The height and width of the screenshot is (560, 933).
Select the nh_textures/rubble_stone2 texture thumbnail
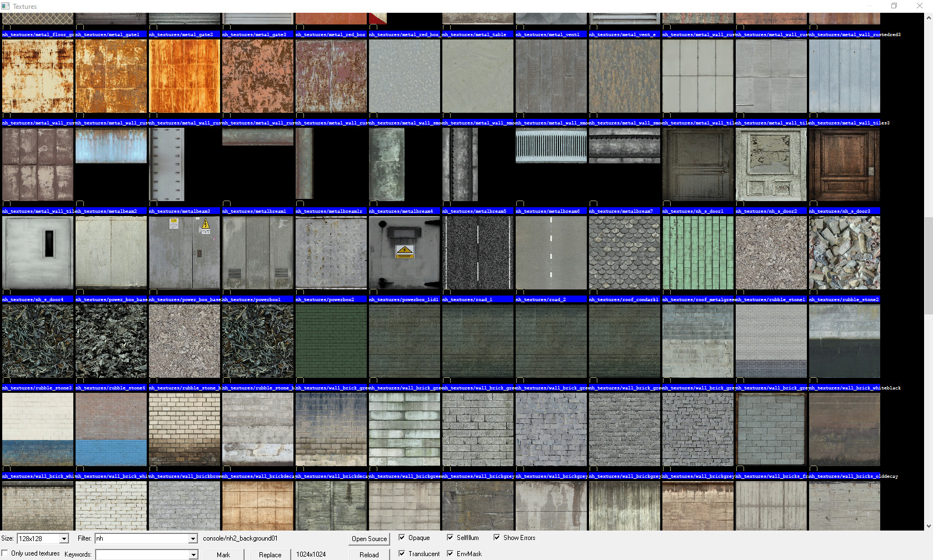click(x=844, y=253)
